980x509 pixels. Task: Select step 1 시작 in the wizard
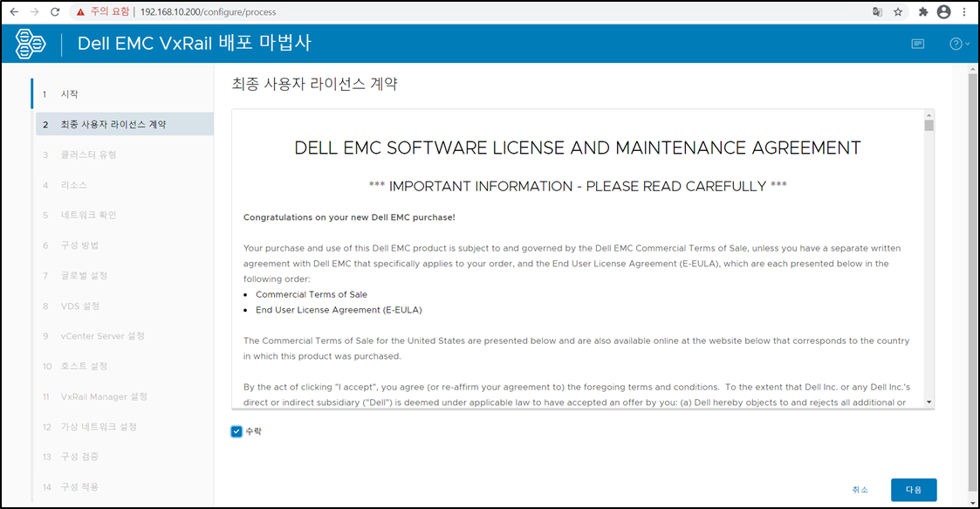(x=124, y=93)
